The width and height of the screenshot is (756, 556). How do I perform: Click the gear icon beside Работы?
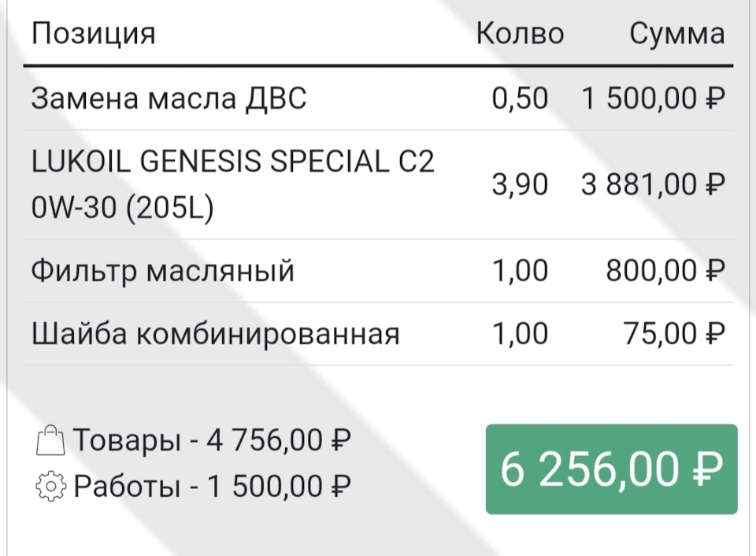click(50, 486)
